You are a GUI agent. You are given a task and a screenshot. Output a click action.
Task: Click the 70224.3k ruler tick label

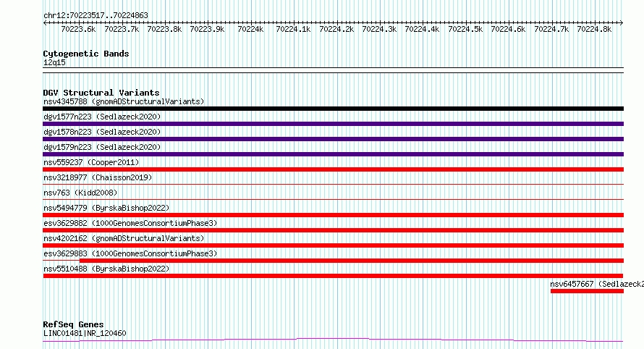click(x=379, y=29)
